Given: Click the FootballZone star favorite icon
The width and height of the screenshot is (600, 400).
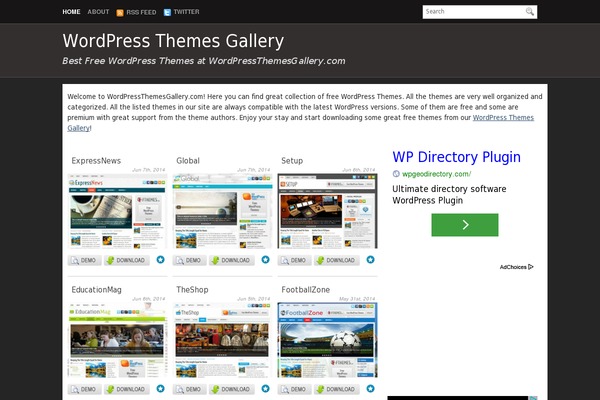Looking at the screenshot, I should click(370, 389).
